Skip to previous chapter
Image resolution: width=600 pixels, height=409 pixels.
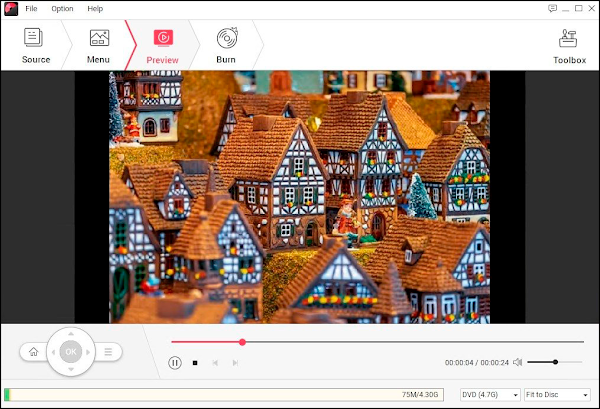tap(215, 363)
